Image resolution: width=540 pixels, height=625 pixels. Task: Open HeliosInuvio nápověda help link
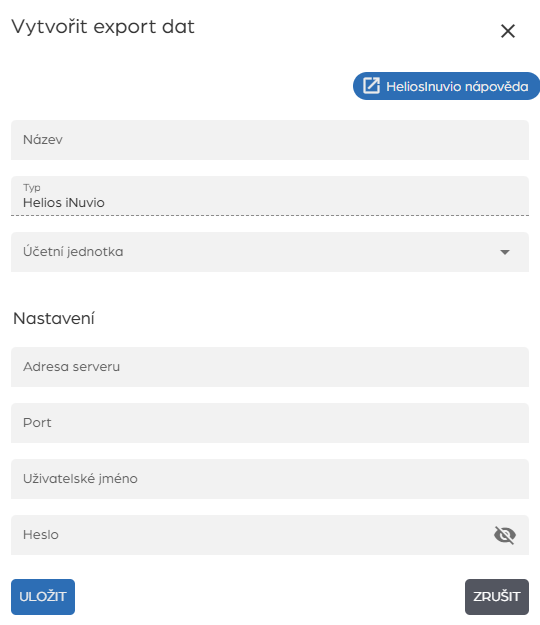446,86
